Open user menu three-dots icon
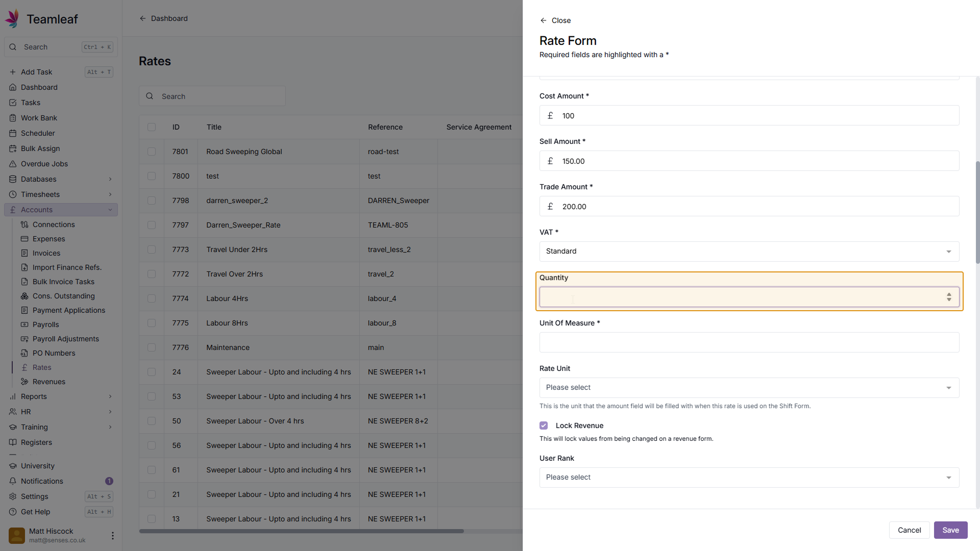This screenshot has height=551, width=980. (x=112, y=535)
